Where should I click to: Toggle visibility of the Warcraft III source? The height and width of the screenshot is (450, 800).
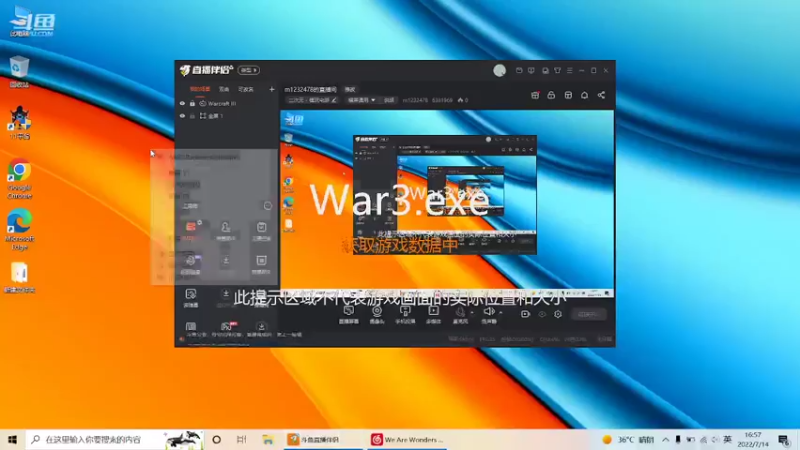182,104
